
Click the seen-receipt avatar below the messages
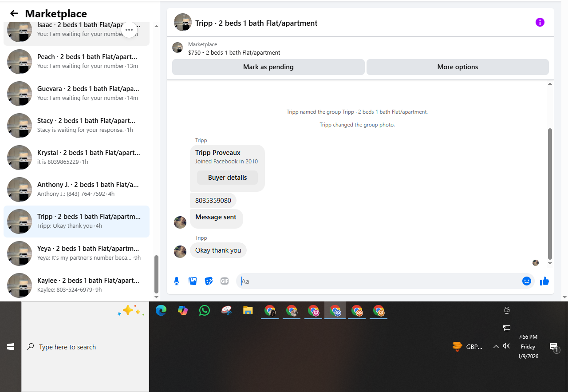(536, 263)
